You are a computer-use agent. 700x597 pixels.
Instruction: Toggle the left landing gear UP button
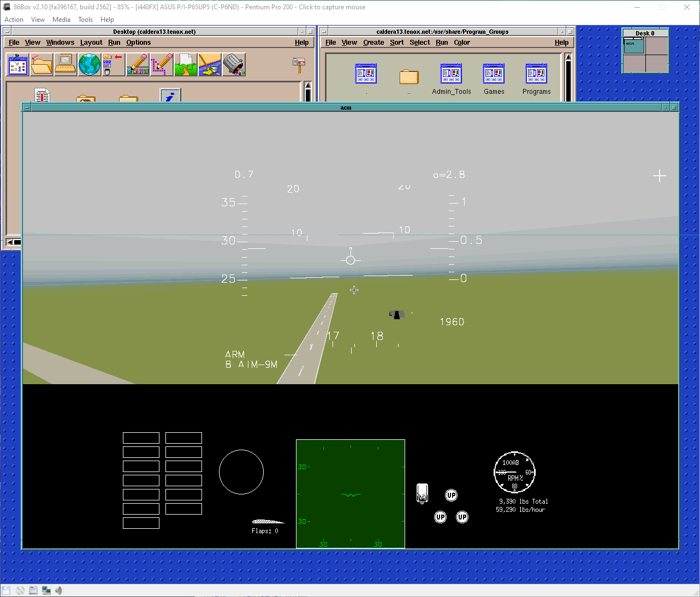click(x=440, y=516)
